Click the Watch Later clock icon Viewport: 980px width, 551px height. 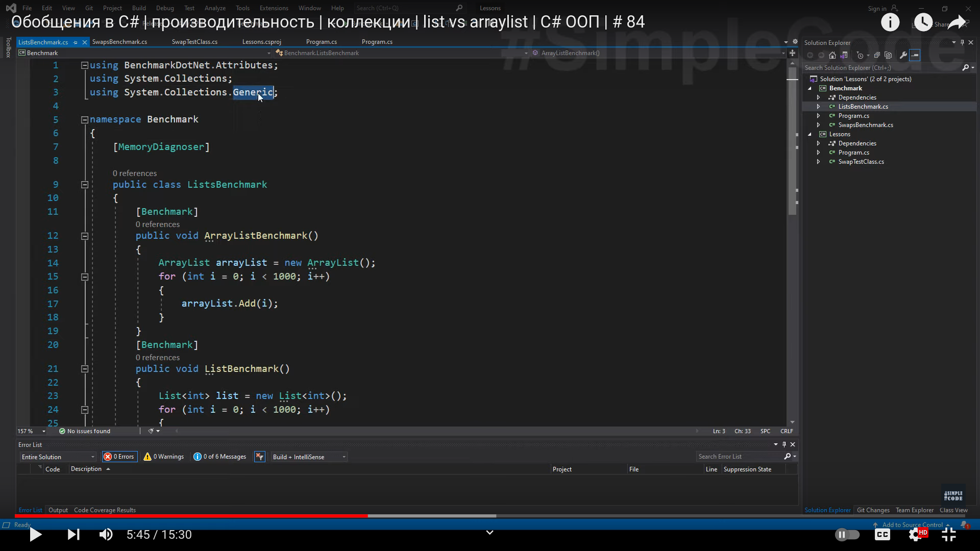923,22
